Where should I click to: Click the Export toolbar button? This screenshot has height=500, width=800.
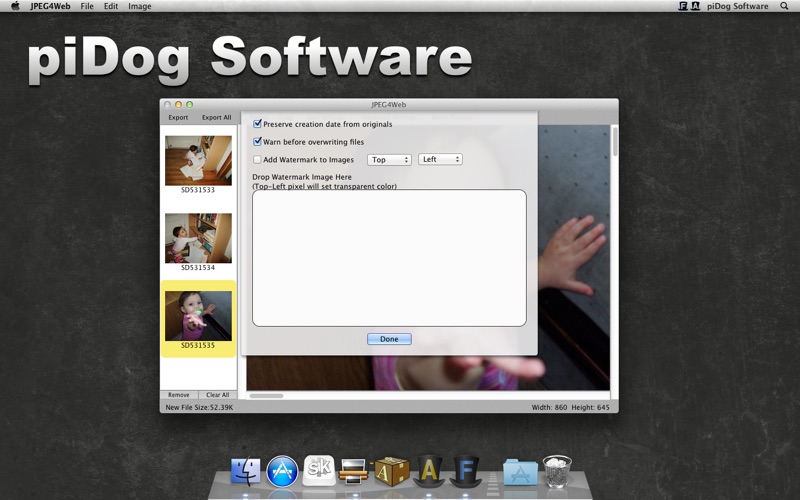[178, 117]
